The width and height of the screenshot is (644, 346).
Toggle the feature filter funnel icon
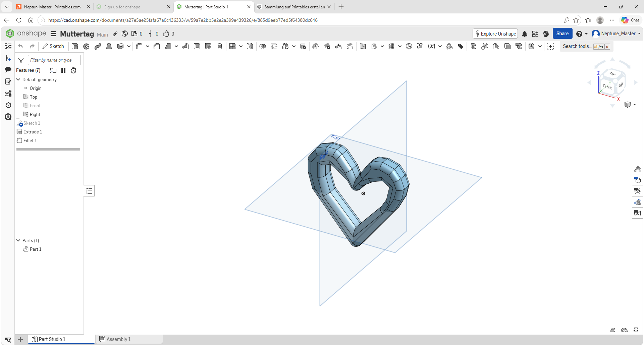pyautogui.click(x=21, y=60)
